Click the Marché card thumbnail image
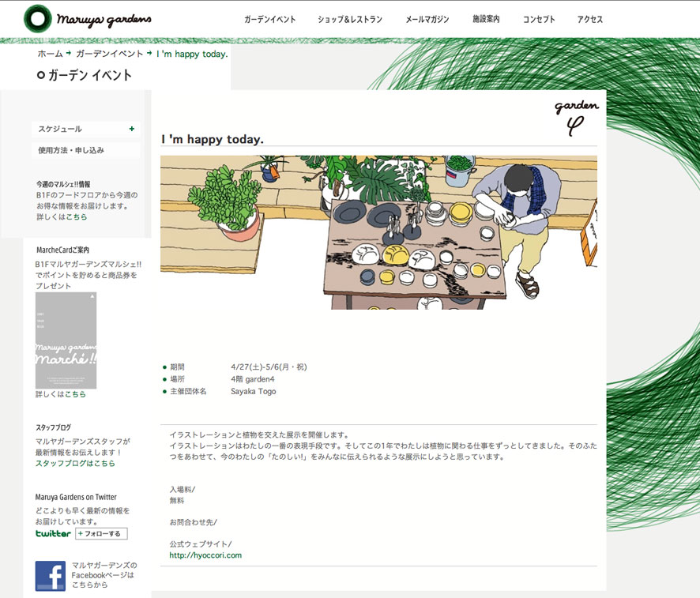Viewport: 700px width, 598px height. pos(66,340)
